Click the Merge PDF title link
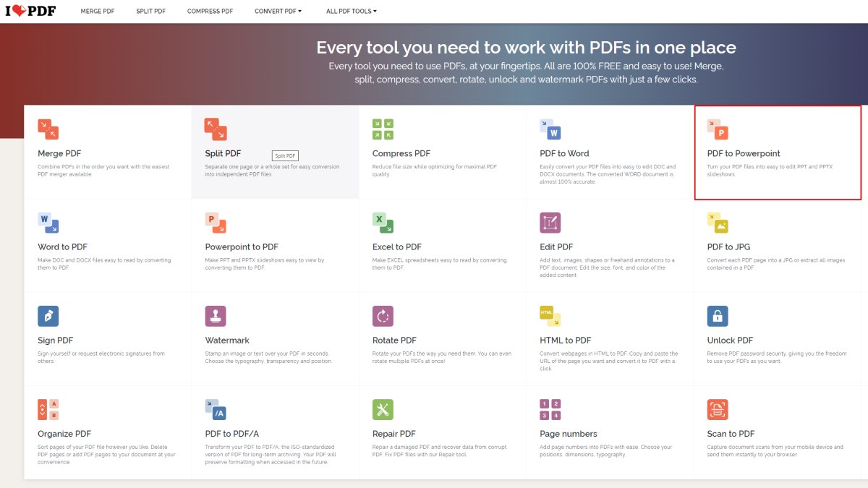The image size is (868, 488). [59, 153]
